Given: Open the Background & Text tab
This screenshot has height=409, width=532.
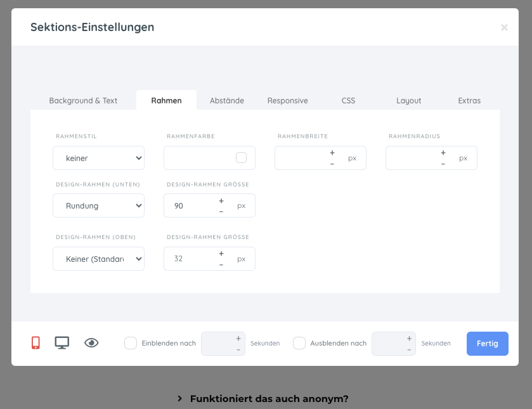Looking at the screenshot, I should [83, 100].
